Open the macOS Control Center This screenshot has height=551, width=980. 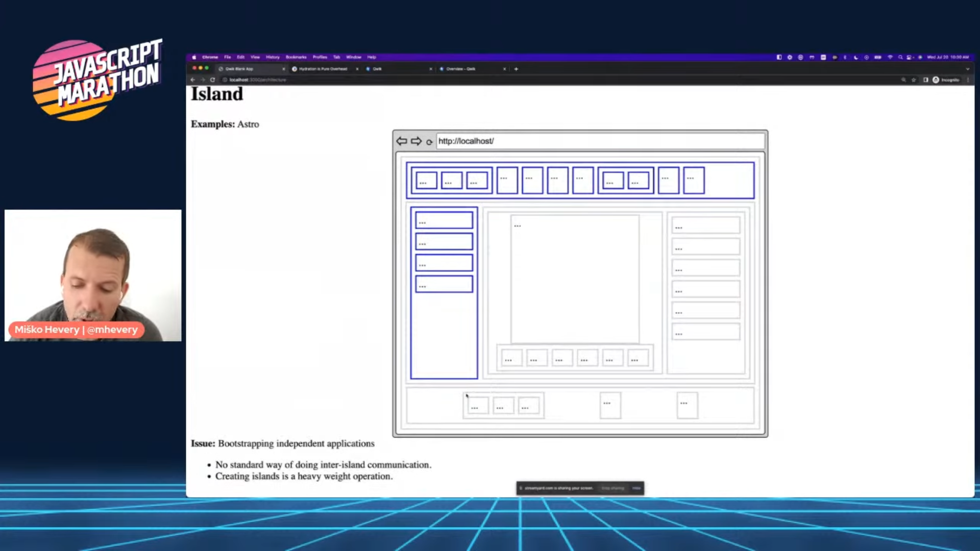click(x=910, y=57)
